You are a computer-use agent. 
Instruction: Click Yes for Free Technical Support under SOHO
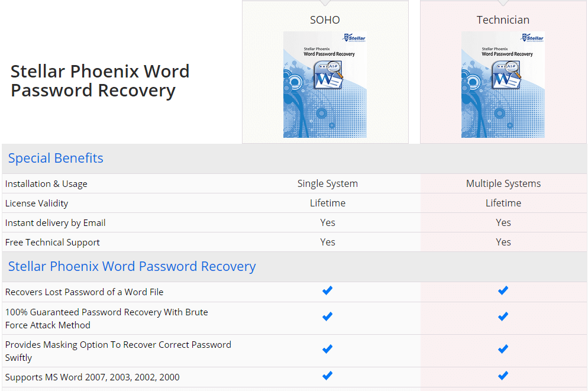[x=327, y=242]
